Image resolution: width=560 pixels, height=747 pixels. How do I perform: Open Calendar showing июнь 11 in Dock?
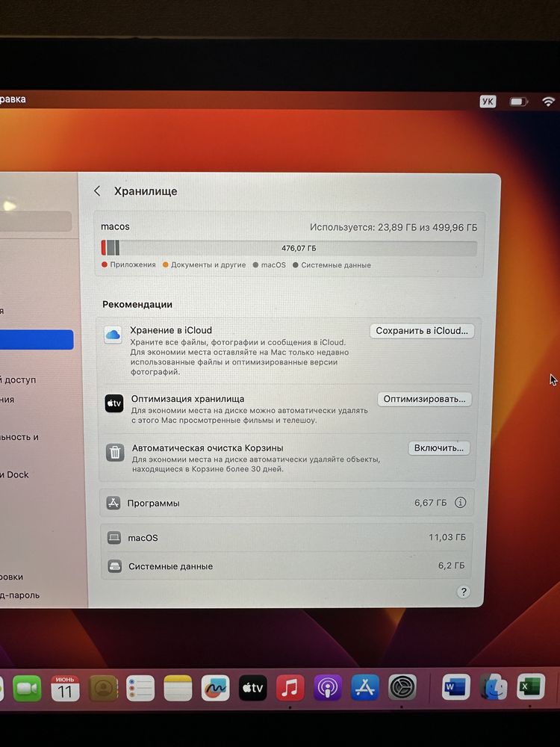(x=65, y=688)
